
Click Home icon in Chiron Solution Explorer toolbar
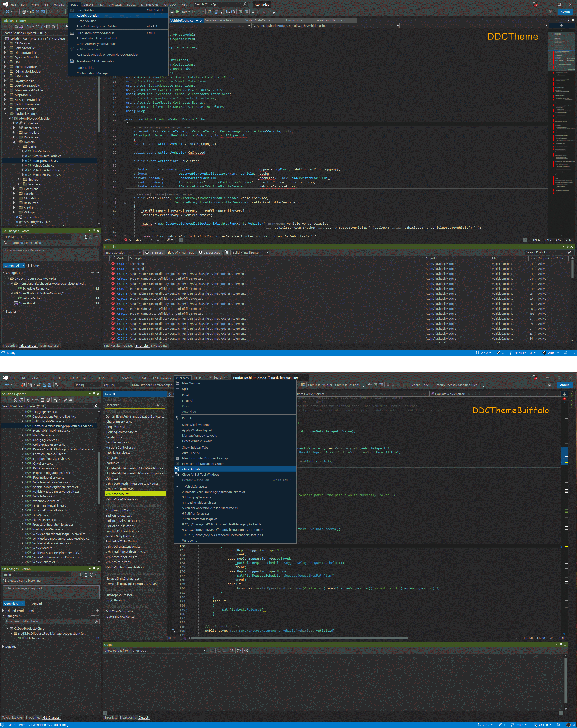(x=15, y=400)
